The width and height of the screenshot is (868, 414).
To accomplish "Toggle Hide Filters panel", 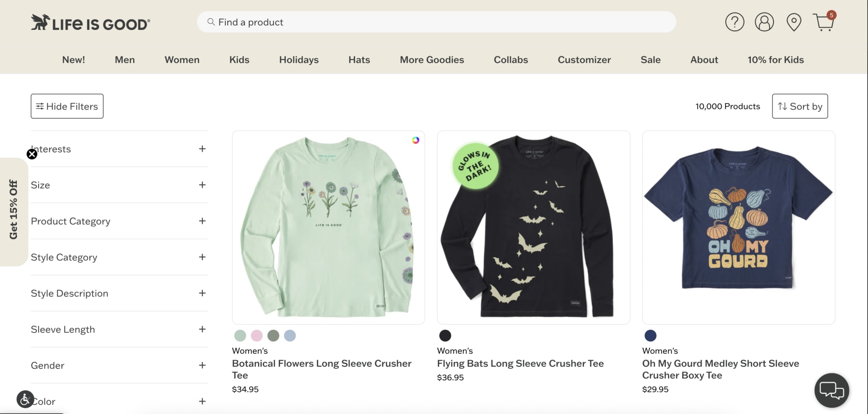I will point(67,106).
